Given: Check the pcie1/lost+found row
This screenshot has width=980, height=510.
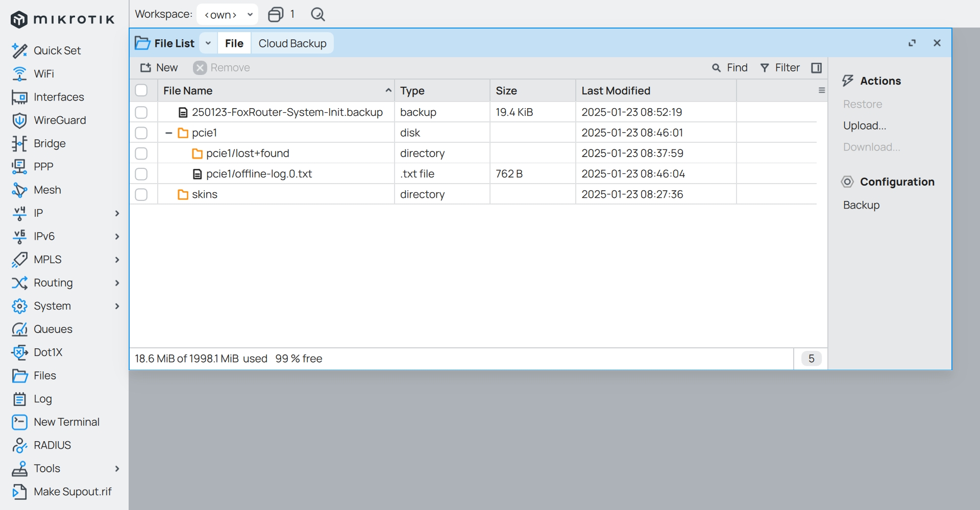Looking at the screenshot, I should point(141,154).
